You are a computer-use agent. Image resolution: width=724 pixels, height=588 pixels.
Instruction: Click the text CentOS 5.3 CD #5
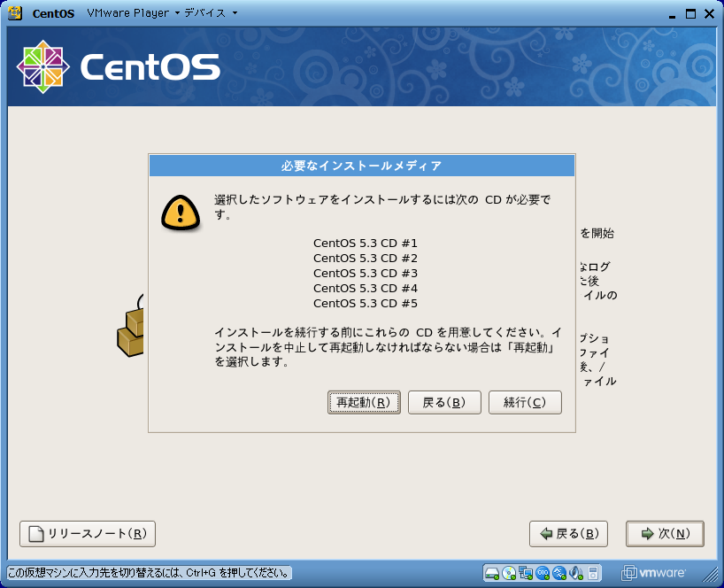(x=366, y=304)
